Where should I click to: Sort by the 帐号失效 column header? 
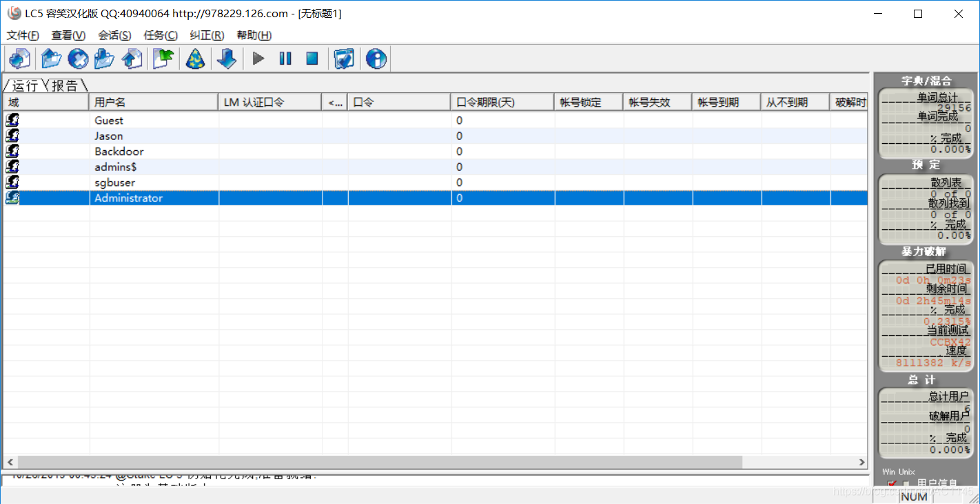[x=657, y=103]
